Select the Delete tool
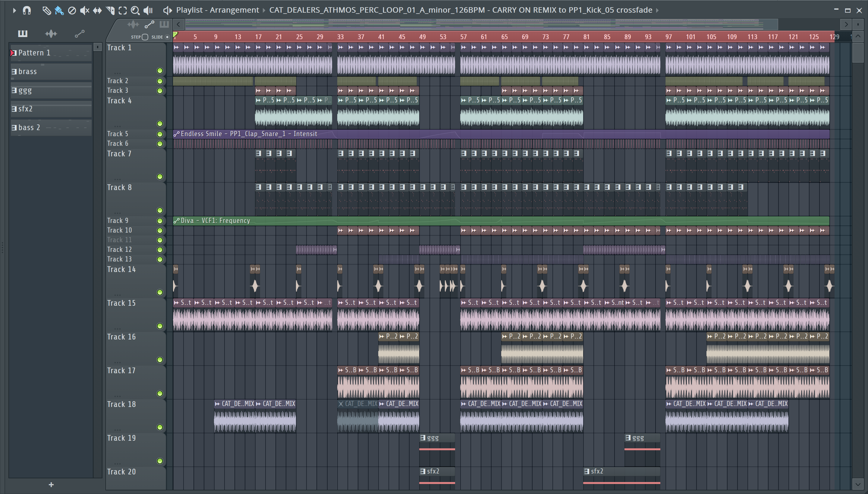Viewport: 868px width, 494px height. pyautogui.click(x=72, y=11)
